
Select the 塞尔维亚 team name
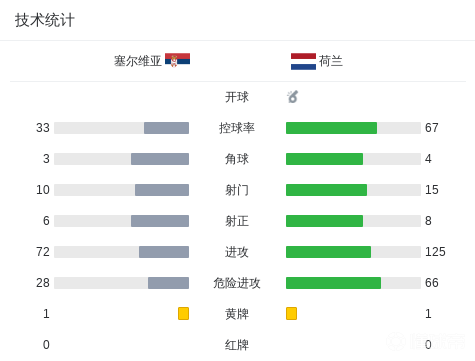[138, 61]
